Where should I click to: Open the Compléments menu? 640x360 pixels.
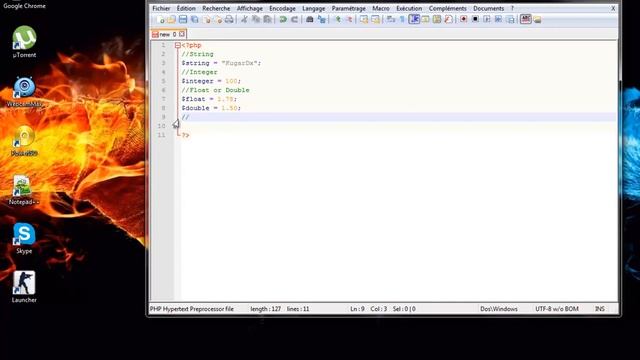[447, 8]
